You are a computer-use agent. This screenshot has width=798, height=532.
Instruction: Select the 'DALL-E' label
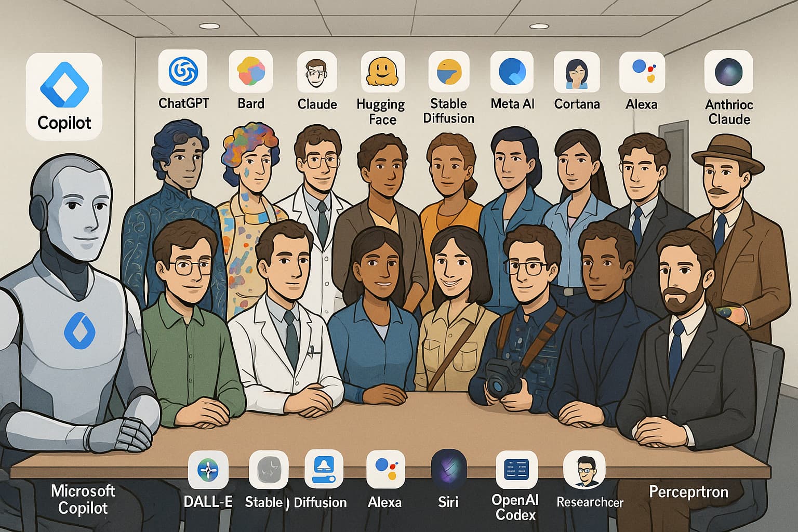click(x=208, y=502)
